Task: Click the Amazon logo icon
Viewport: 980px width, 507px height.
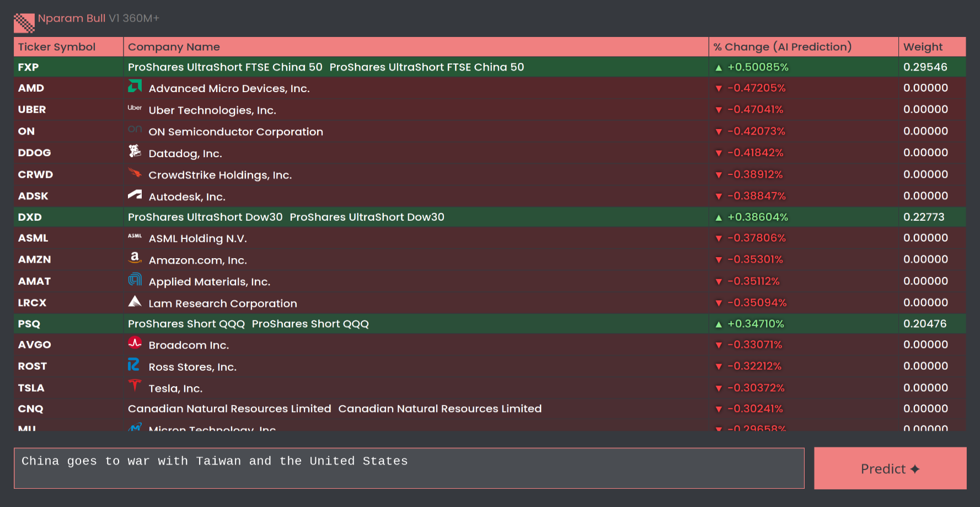Action: (x=135, y=258)
